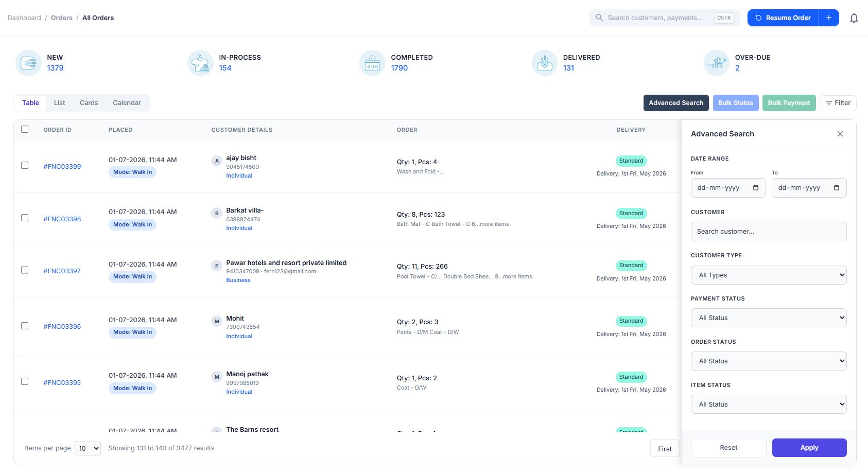Click the CUSTOMER DETAILS column header

[242, 130]
